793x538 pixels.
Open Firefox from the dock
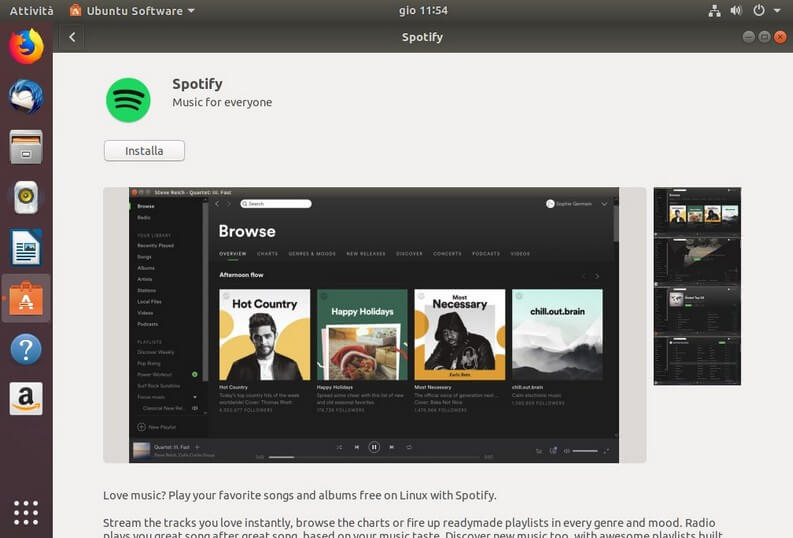click(x=26, y=46)
